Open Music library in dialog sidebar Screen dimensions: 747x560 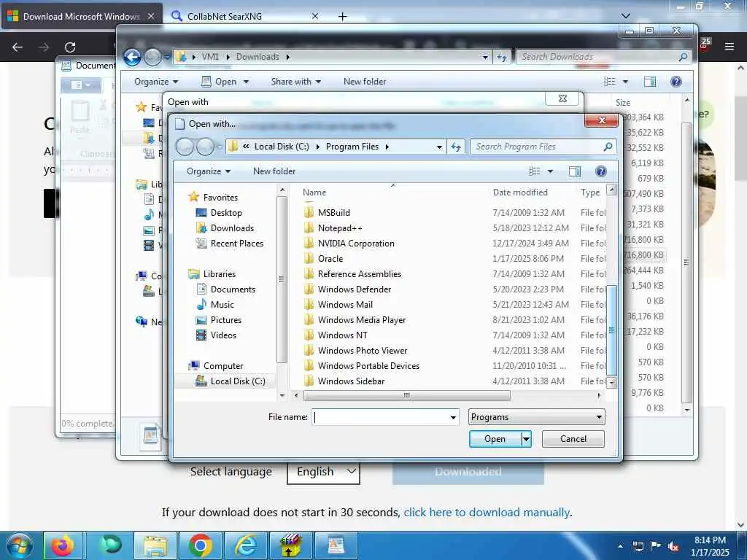222,304
